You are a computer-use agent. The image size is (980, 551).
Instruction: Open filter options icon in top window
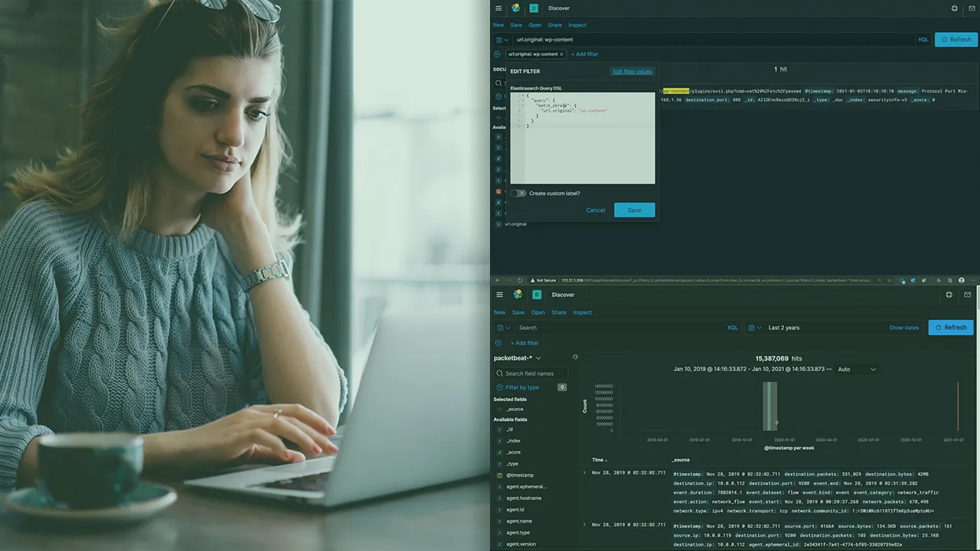(x=498, y=54)
